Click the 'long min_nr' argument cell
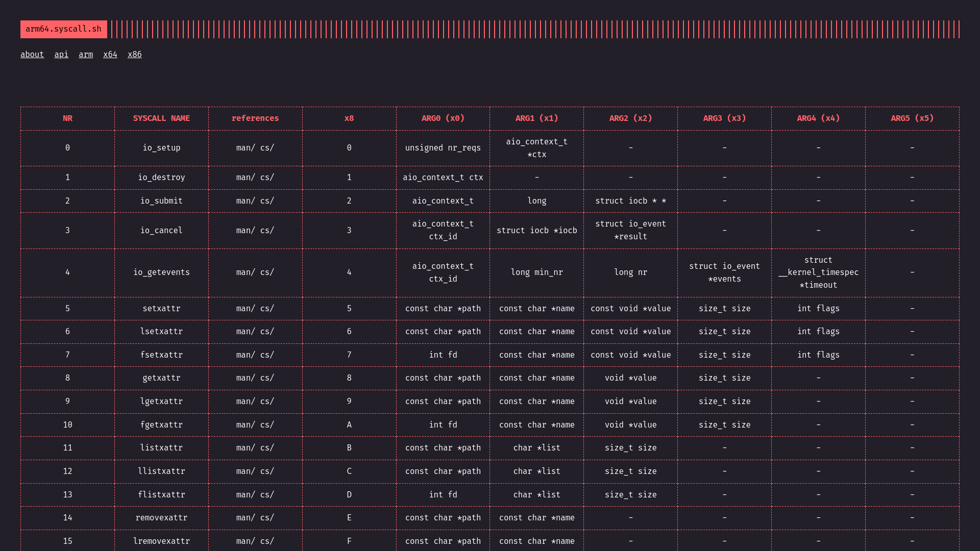This screenshot has width=980, height=551. [537, 272]
